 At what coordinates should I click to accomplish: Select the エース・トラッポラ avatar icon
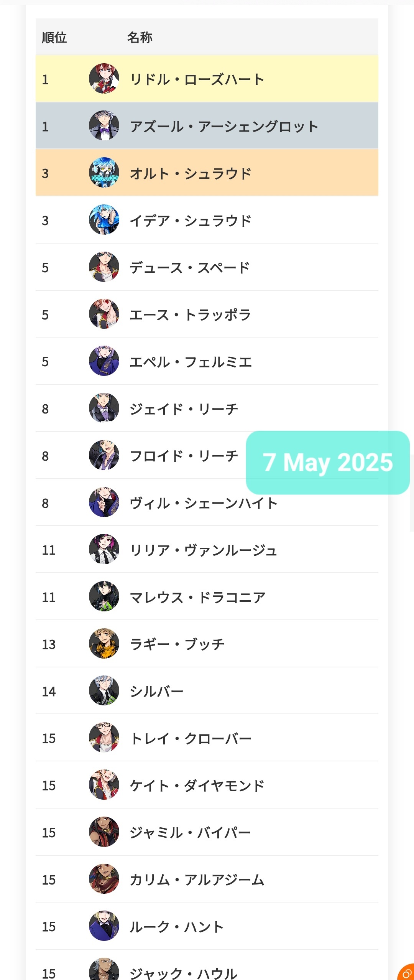coord(104,314)
